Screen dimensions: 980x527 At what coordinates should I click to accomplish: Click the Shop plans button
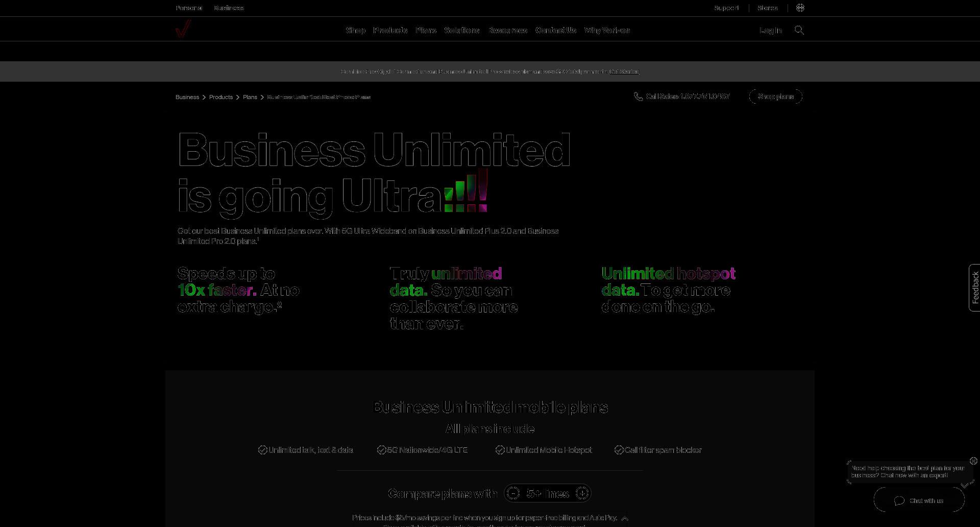(x=776, y=97)
